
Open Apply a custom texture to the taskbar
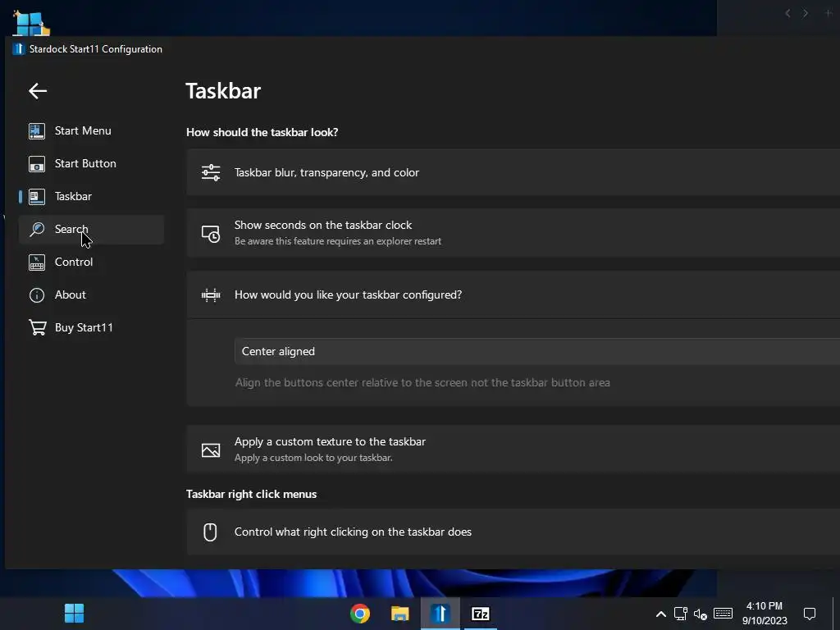click(x=514, y=450)
